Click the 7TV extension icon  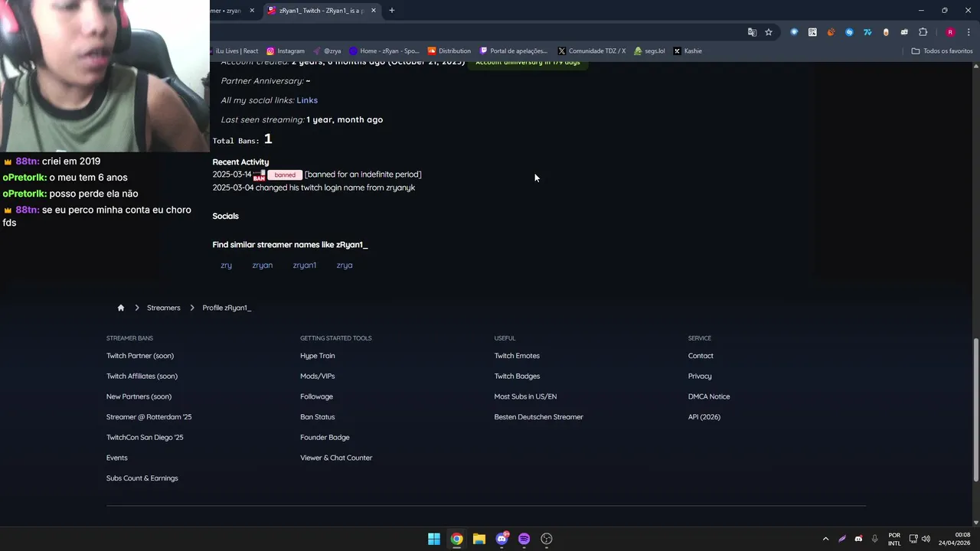coord(867,32)
